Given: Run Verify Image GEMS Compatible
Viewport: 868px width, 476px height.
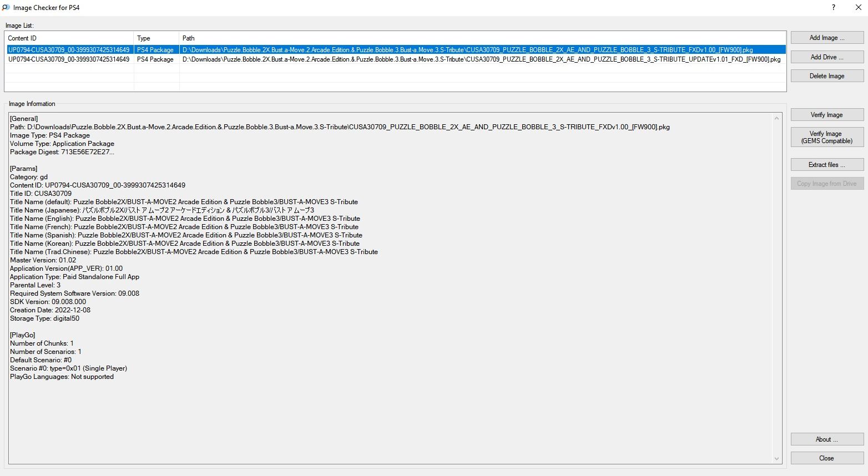Looking at the screenshot, I should pyautogui.click(x=827, y=137).
